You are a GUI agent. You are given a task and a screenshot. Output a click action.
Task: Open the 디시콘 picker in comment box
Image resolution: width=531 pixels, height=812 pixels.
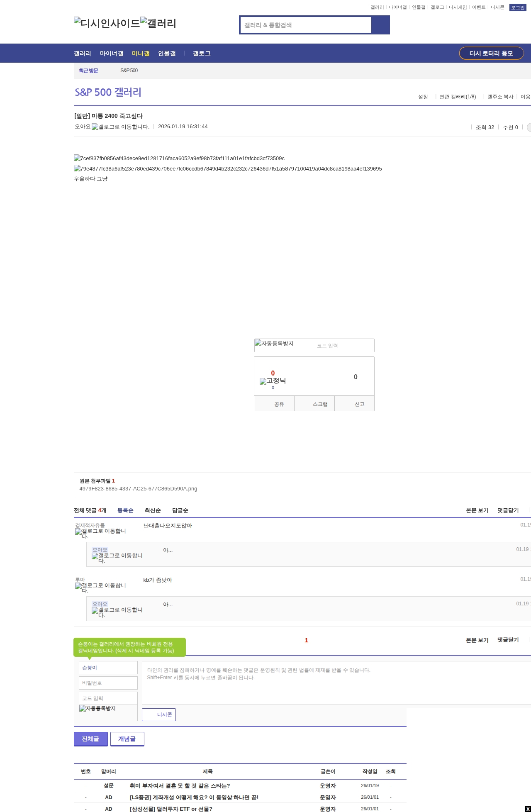[x=159, y=714]
